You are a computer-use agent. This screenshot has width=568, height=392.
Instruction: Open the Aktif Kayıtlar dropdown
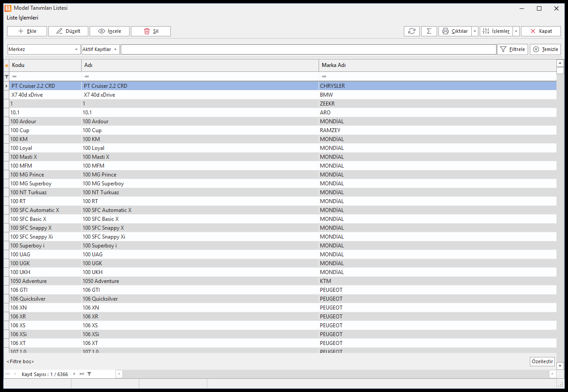101,49
